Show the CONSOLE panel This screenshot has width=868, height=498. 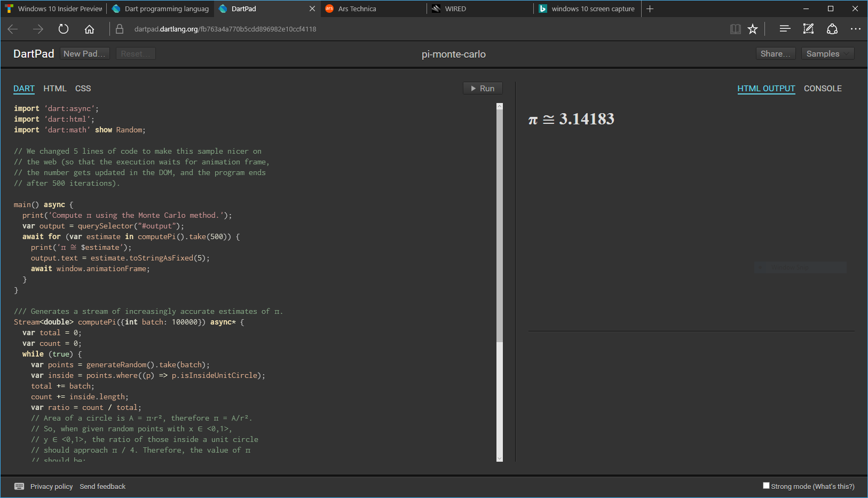823,89
